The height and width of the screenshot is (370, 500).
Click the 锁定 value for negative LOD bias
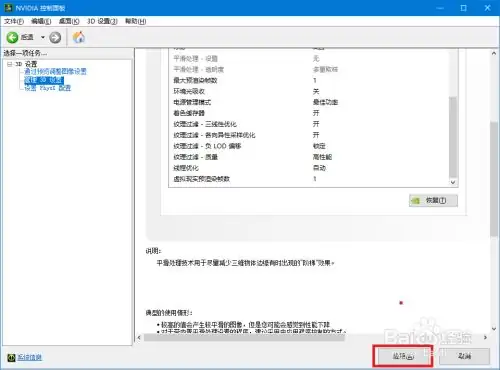coord(319,146)
